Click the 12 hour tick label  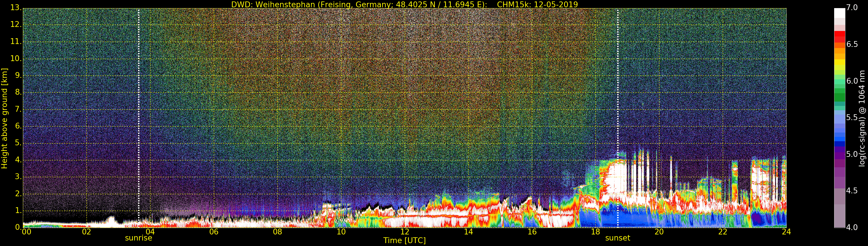(405, 232)
